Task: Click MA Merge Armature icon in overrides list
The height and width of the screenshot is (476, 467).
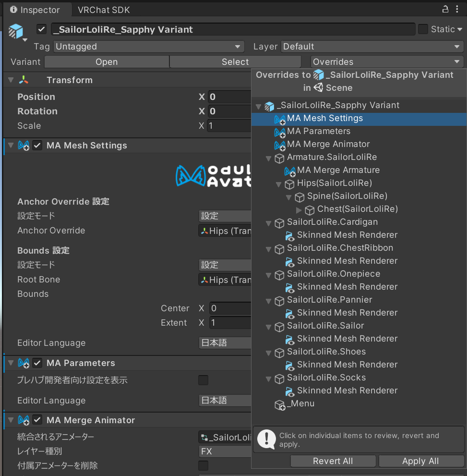Action: click(x=289, y=171)
